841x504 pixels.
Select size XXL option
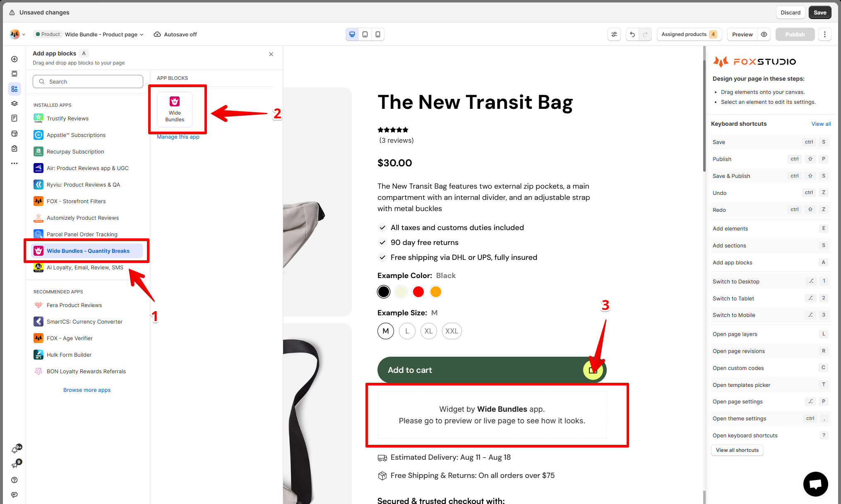452,331
